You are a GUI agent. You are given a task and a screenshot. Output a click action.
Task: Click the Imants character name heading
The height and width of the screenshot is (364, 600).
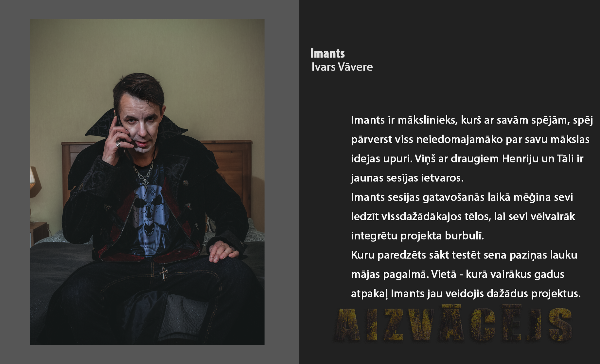click(327, 53)
